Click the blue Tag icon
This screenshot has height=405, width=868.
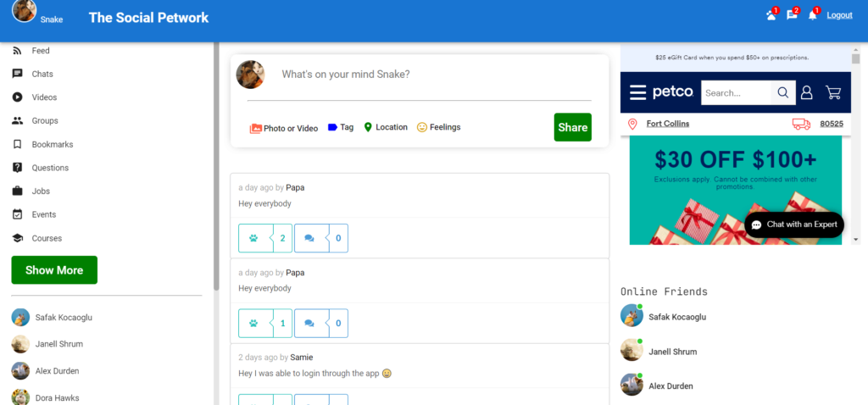332,127
